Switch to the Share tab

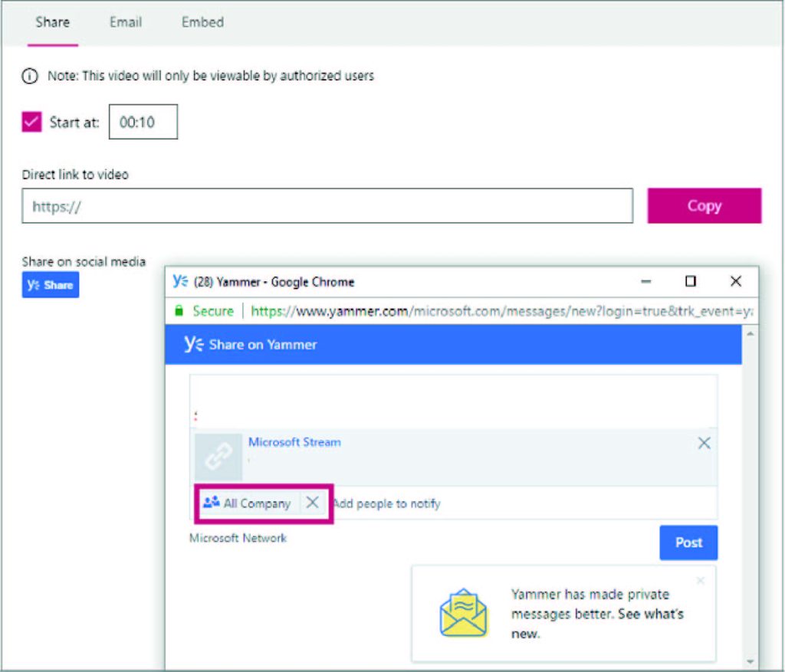pyautogui.click(x=53, y=22)
